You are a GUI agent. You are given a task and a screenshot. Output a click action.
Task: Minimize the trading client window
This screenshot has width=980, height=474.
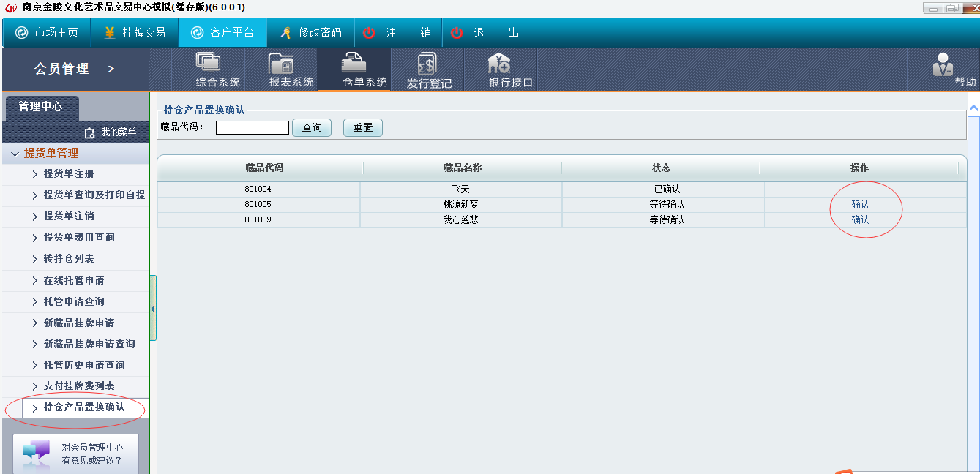click(x=932, y=8)
